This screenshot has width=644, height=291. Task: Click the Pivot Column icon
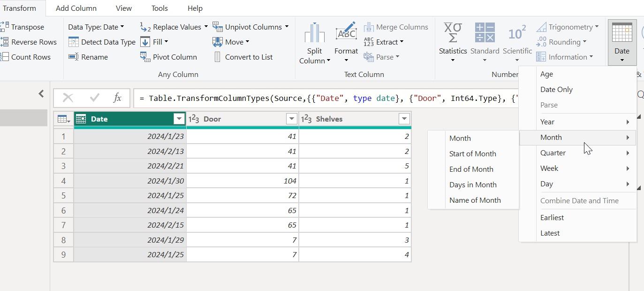tap(145, 57)
